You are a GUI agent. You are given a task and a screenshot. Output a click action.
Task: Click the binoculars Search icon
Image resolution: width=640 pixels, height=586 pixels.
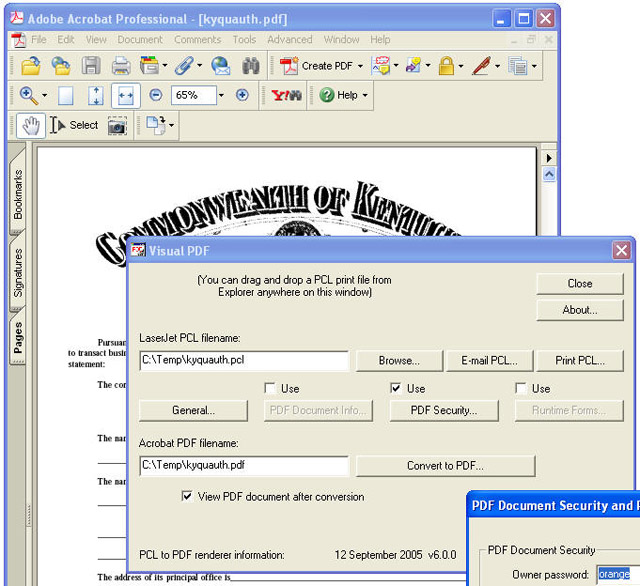click(250, 66)
